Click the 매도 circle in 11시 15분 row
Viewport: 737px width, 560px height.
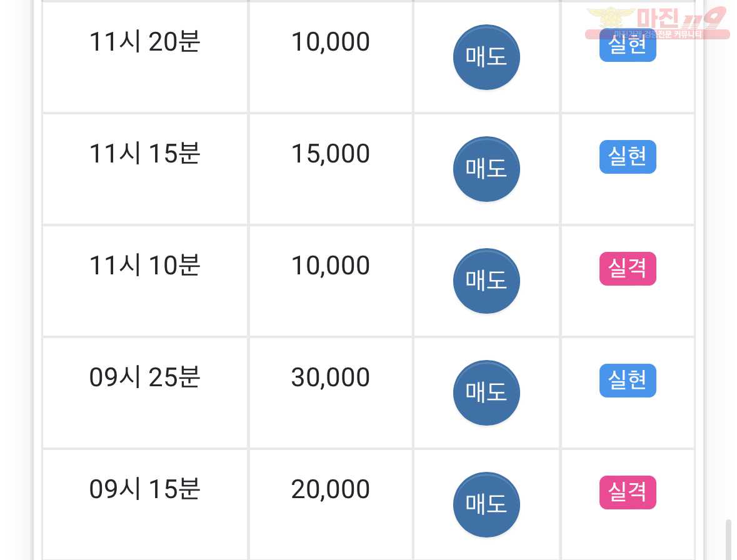pos(486,169)
